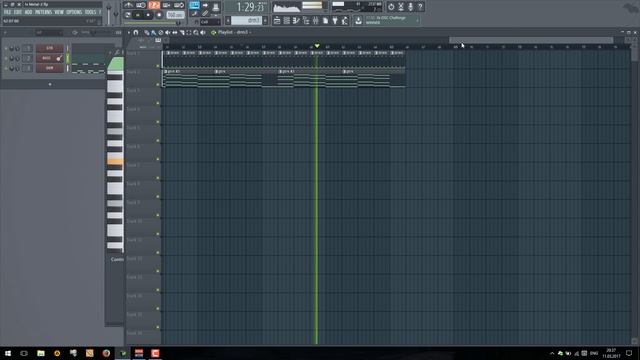Toggle the Playlist magnet snap icon
The image size is (640, 360).
click(x=136, y=32)
